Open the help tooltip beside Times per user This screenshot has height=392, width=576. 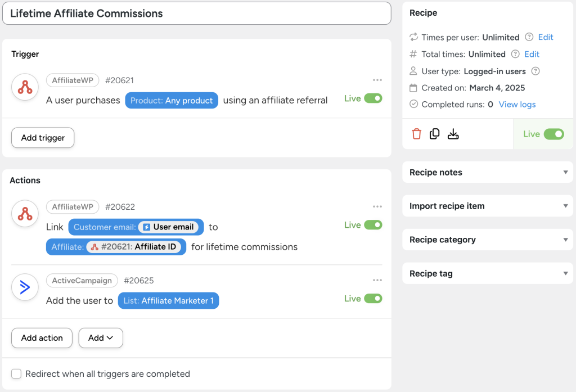tap(530, 37)
